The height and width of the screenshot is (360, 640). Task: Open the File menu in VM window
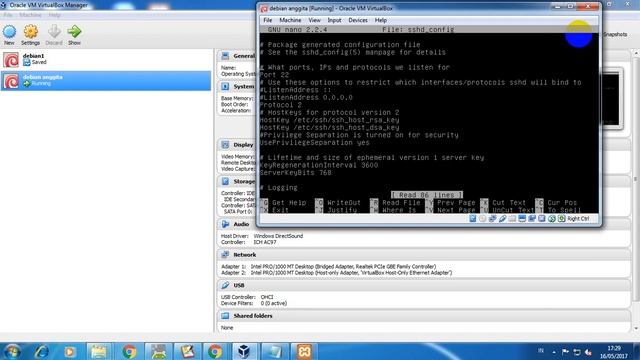[268, 20]
